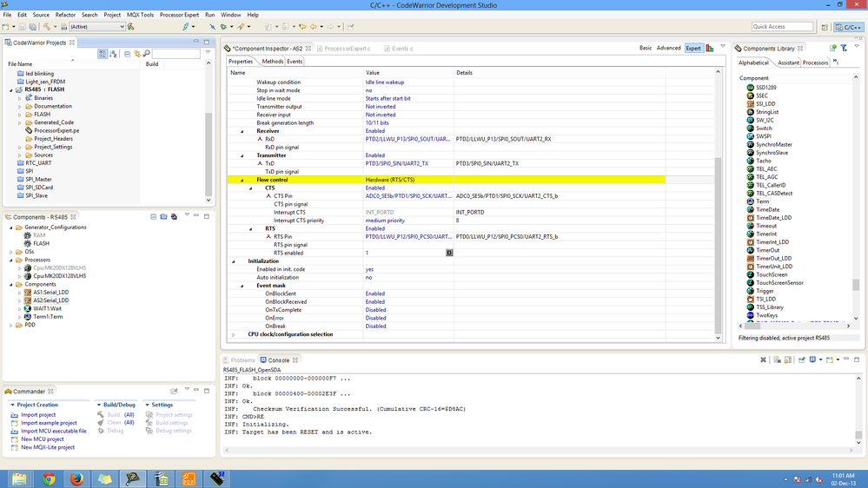Click the Component Inspector vertical scrollbar
868x488 pixels.
(718, 245)
